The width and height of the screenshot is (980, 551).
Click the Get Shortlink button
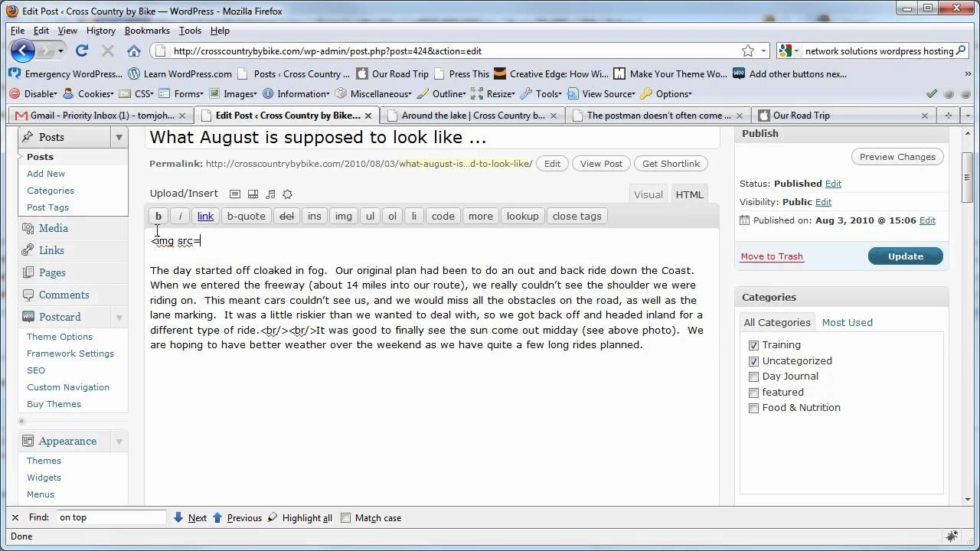(x=671, y=164)
